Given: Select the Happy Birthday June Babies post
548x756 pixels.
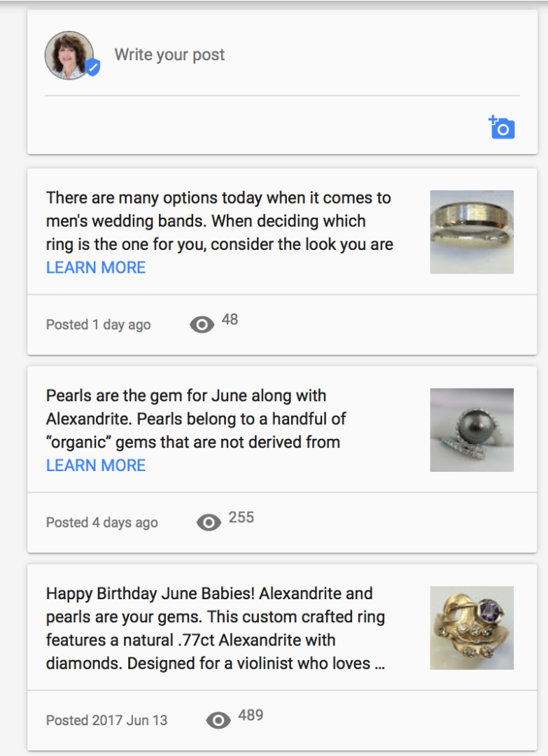Looking at the screenshot, I should point(216,628).
